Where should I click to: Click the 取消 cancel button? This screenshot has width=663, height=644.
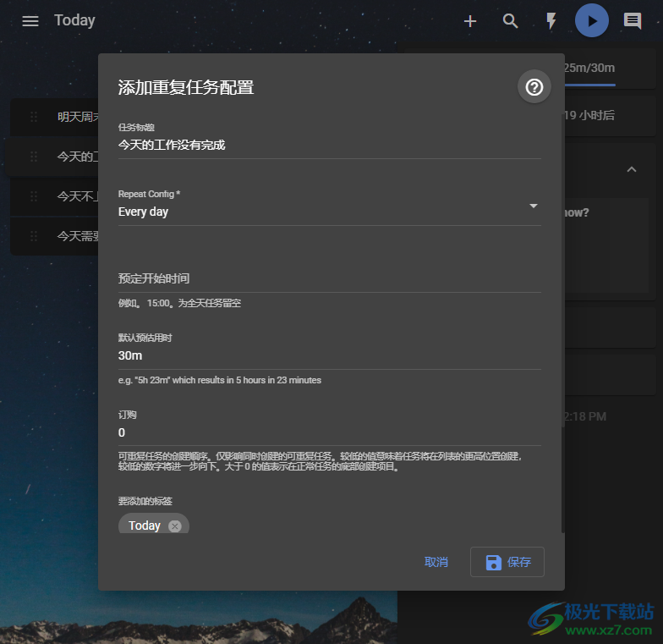click(x=436, y=562)
